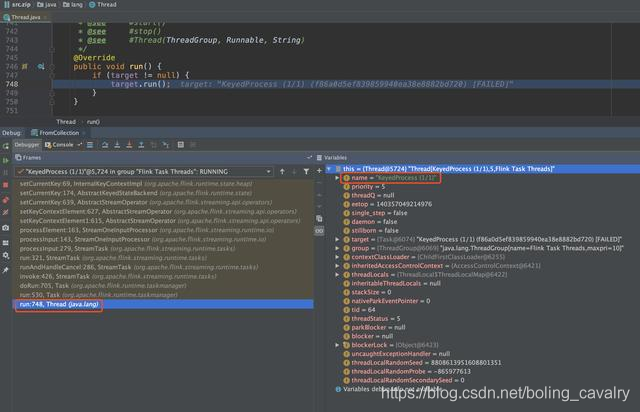
Task: Click the Run to Cursor icon
Action: 166,145
